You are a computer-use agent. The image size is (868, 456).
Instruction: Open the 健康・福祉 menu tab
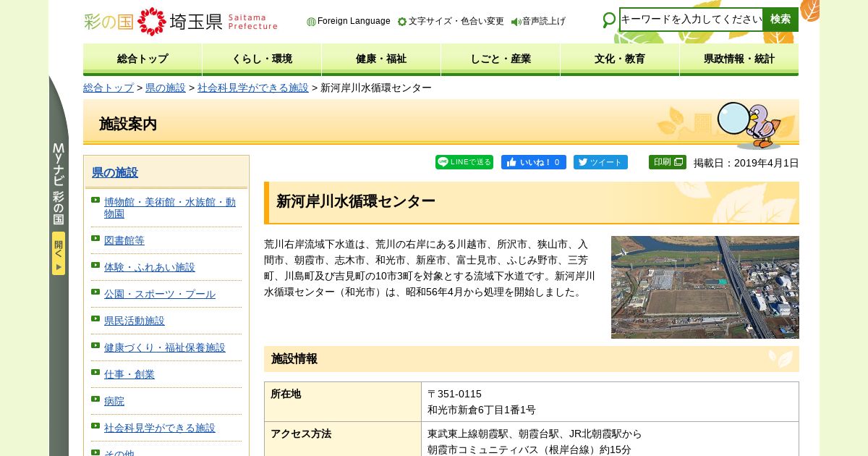tap(381, 59)
